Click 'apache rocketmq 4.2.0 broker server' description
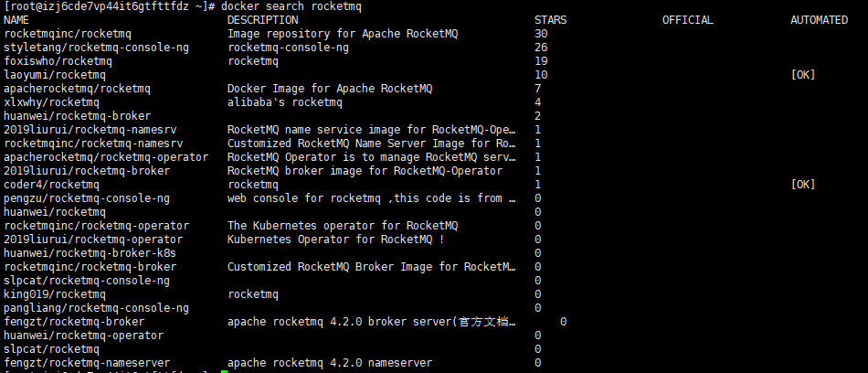868x373 pixels. pos(372,322)
